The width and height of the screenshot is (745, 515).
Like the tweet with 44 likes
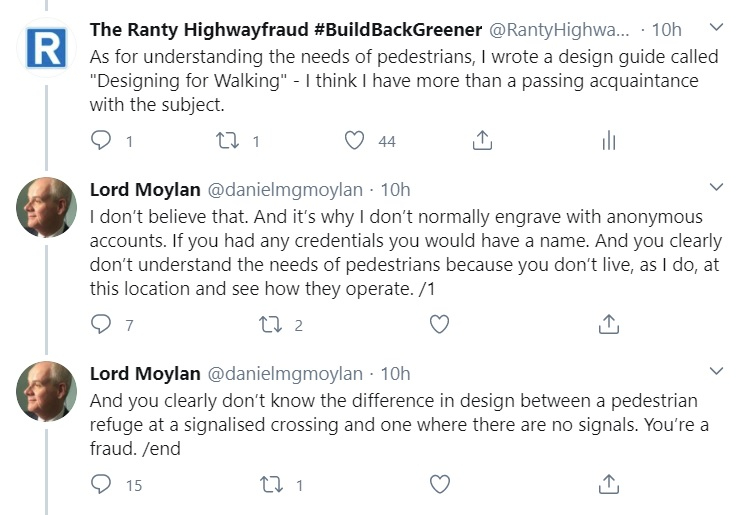click(x=354, y=141)
